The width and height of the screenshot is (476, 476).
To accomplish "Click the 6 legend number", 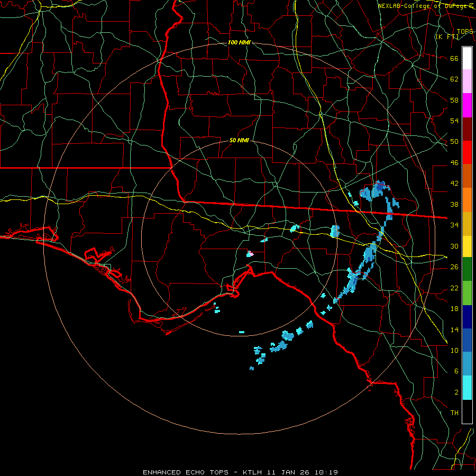I will pos(456,371).
